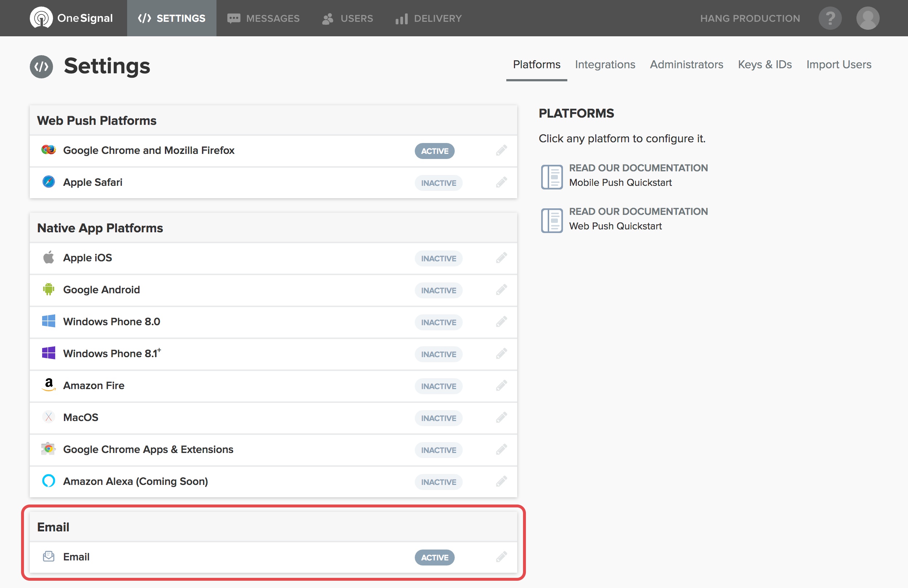Switch to the Integrations tab
This screenshot has height=588, width=908.
605,65
